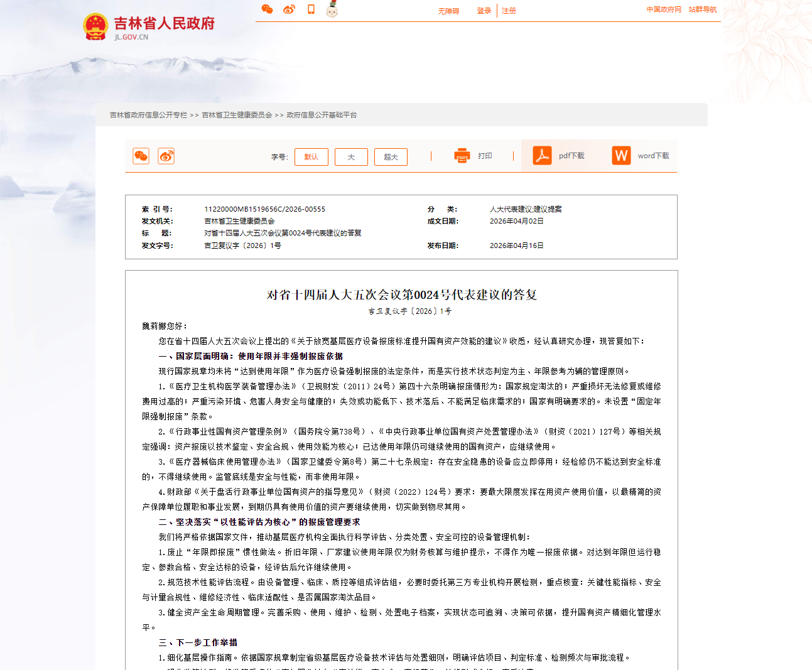Open the 站群导航 site navigation menu
Viewport: 812px width, 670px height.
click(x=703, y=9)
